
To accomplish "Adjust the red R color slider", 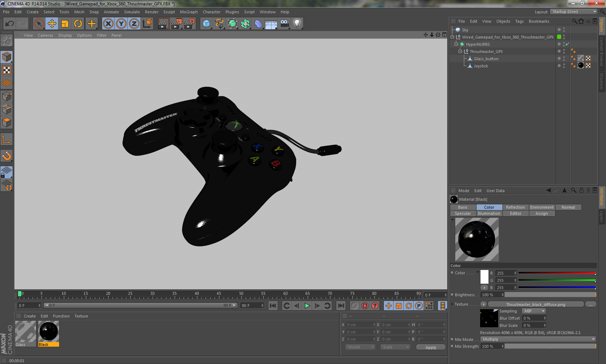I will tap(557, 273).
